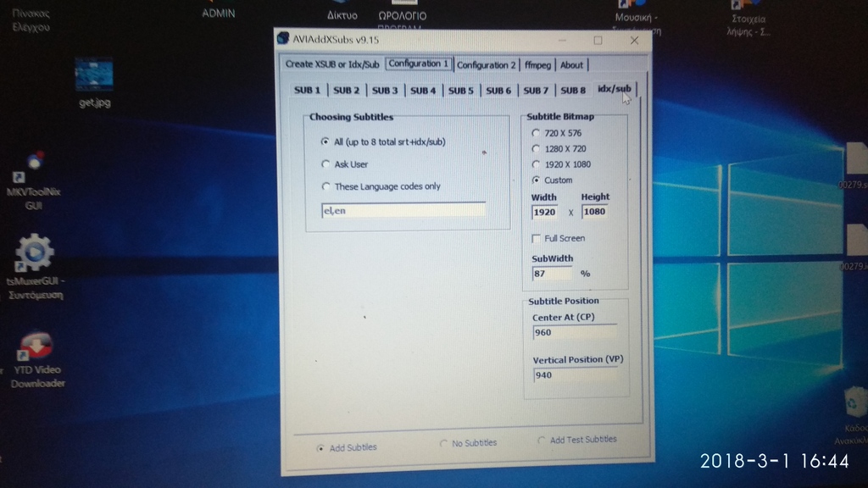
Task: Select the 'Add Test Subtitles' option
Action: click(x=542, y=441)
